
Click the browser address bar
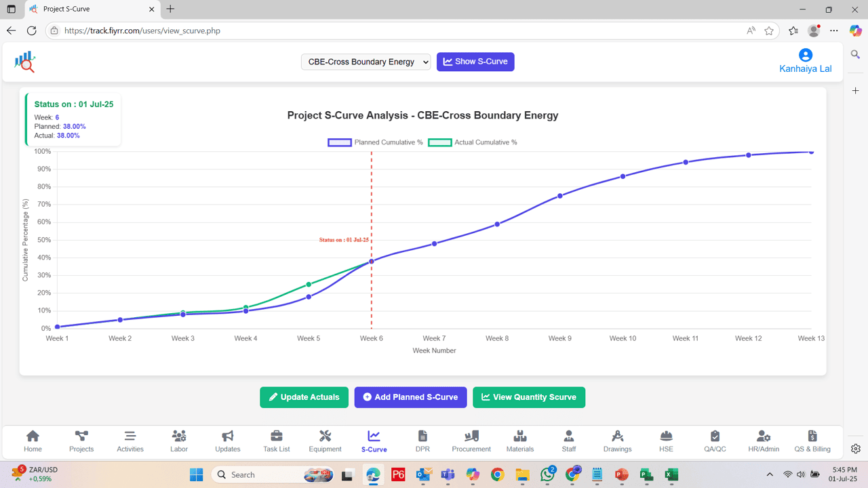[x=271, y=30]
